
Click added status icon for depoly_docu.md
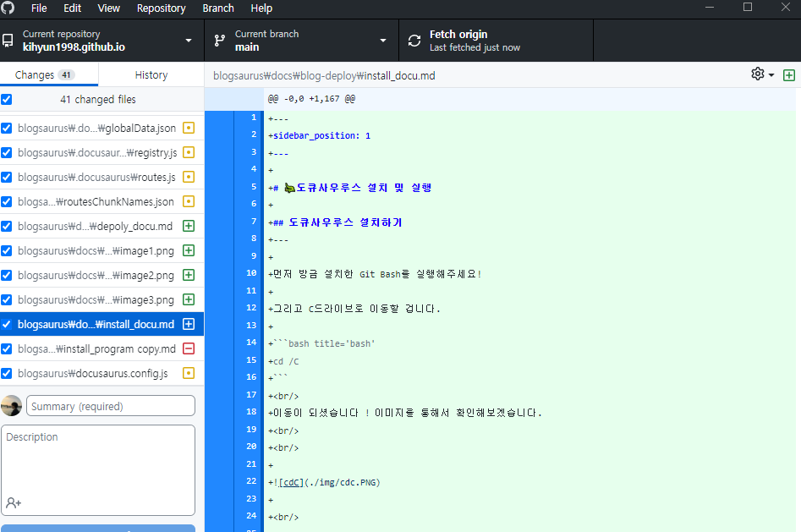(x=189, y=226)
